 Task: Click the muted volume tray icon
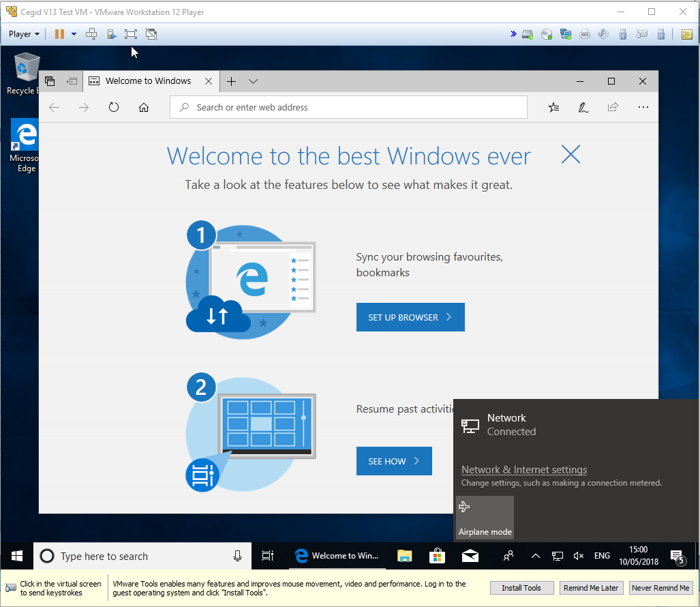[579, 556]
